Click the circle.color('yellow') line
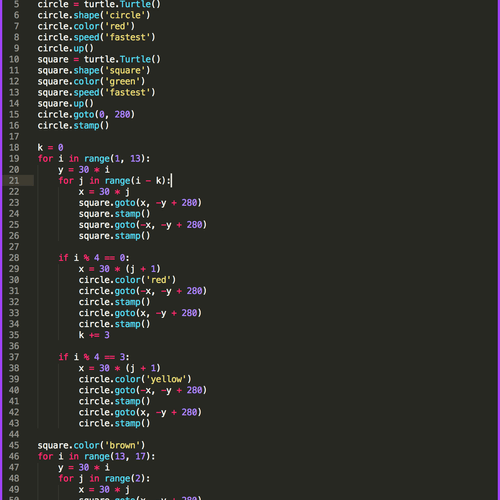Viewport: 500px width, 500px height. point(135,379)
